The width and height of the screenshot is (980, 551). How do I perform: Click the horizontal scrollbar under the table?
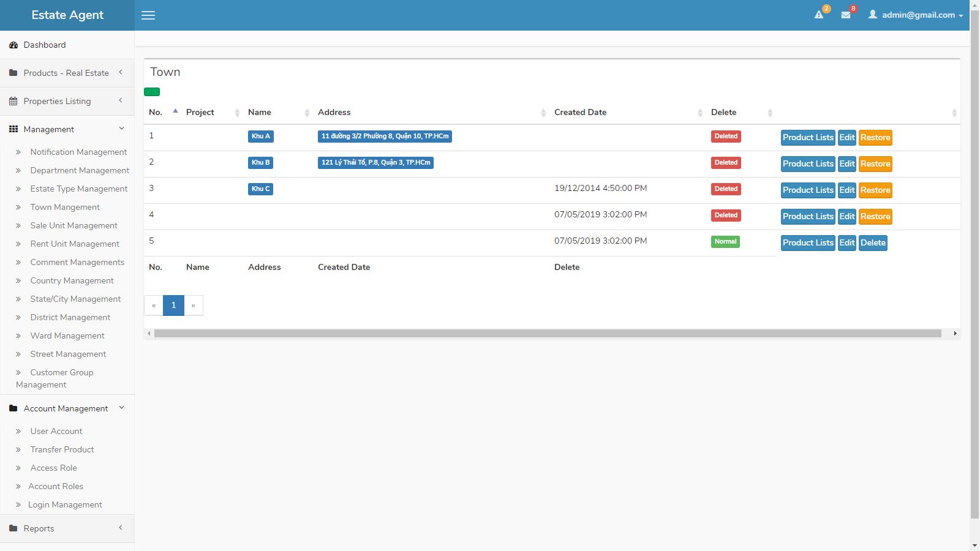pyautogui.click(x=547, y=334)
